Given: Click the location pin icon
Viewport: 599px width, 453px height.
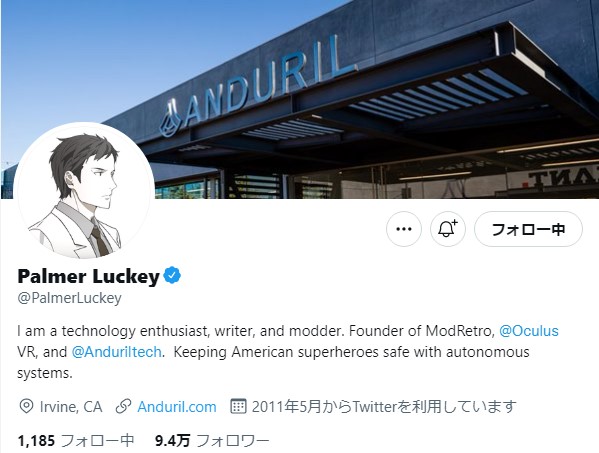Looking at the screenshot, I should (x=26, y=406).
